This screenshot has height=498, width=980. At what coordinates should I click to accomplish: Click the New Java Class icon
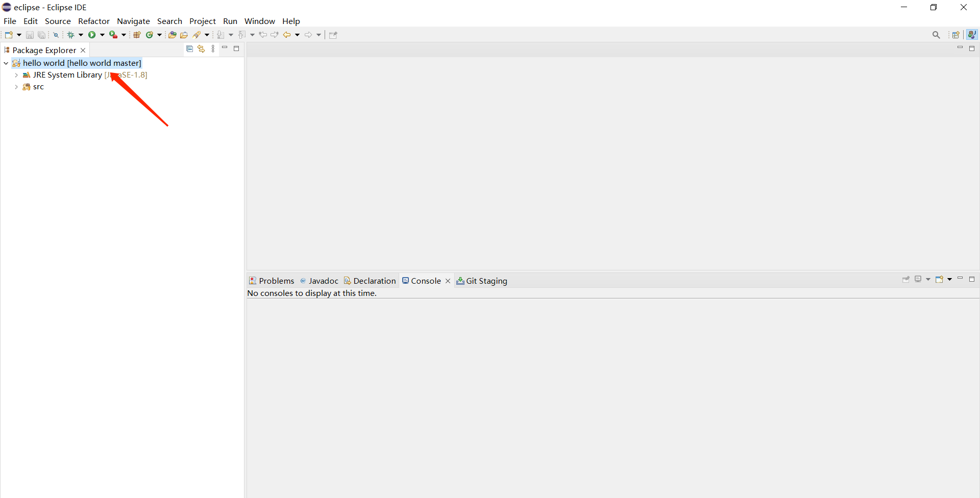click(x=150, y=35)
